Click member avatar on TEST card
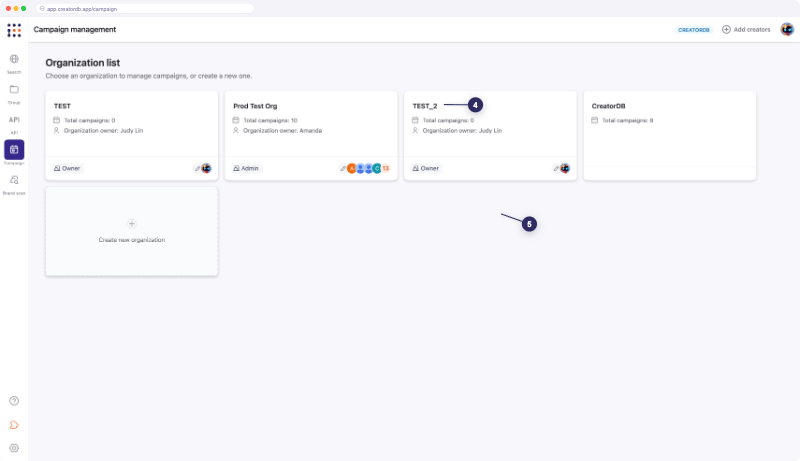 click(x=207, y=168)
